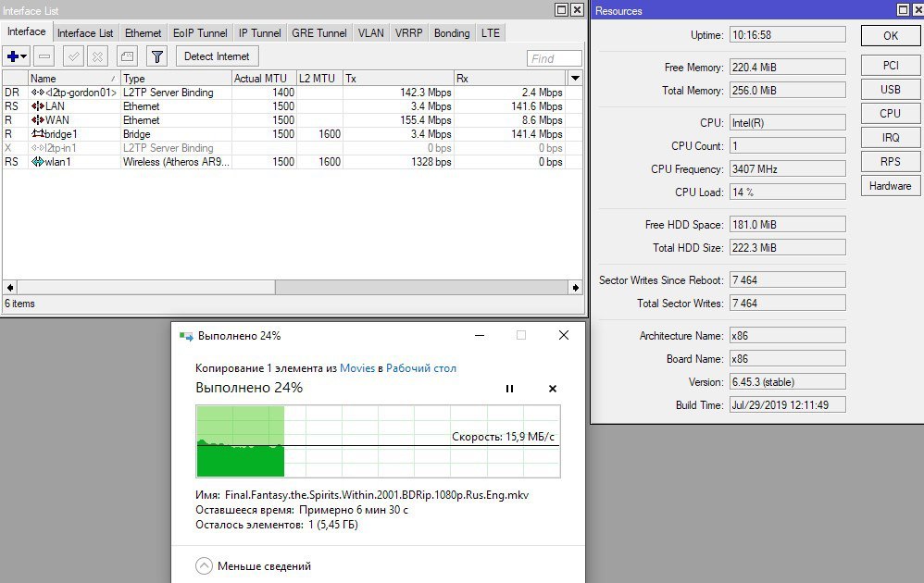924x583 pixels.
Task: Click the CPU button in Resources
Action: point(891,114)
